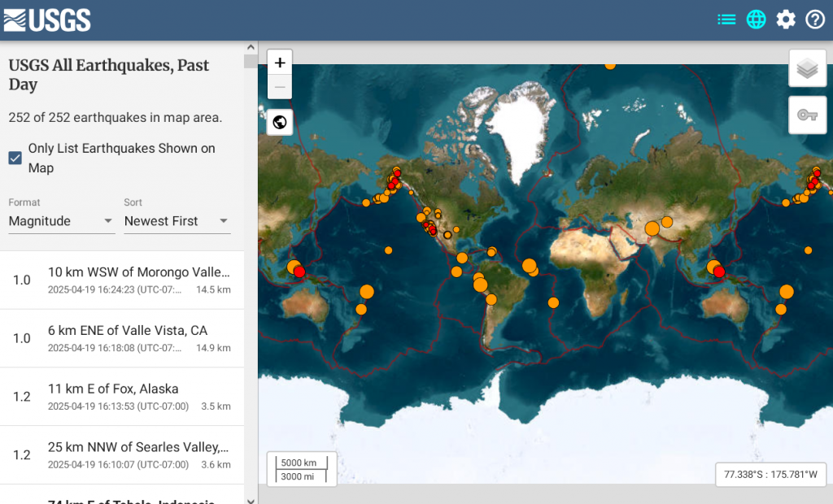Screen dimensions: 833x504
Task: Click the scroll up arrow of earthquake list
Action: [251, 47]
